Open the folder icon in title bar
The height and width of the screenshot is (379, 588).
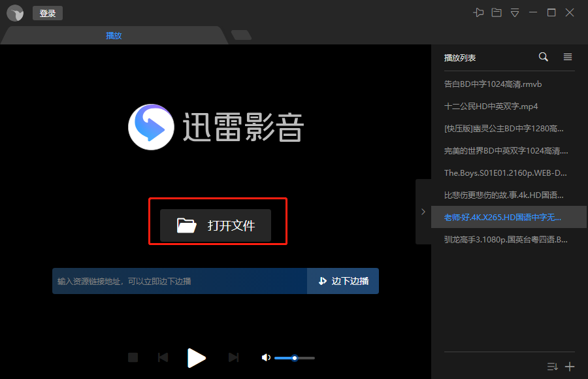pyautogui.click(x=497, y=12)
